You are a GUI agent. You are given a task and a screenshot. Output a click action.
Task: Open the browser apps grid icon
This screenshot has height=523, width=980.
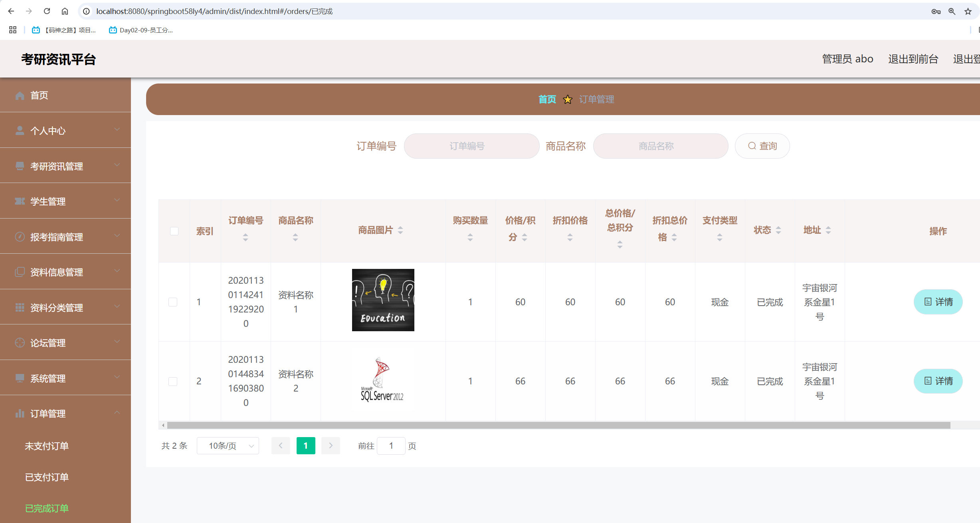click(x=13, y=30)
